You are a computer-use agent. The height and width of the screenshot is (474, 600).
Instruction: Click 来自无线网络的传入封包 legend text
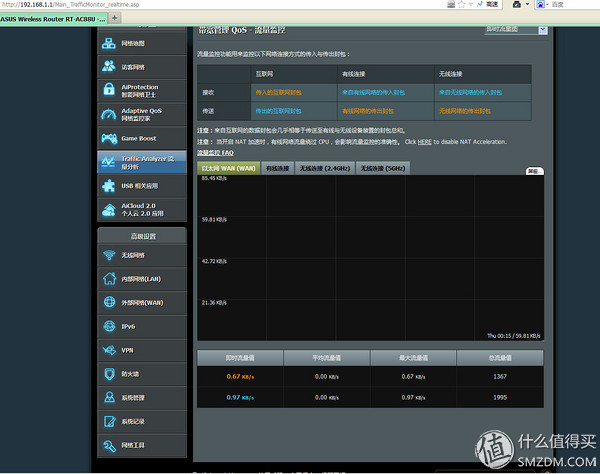click(x=471, y=92)
